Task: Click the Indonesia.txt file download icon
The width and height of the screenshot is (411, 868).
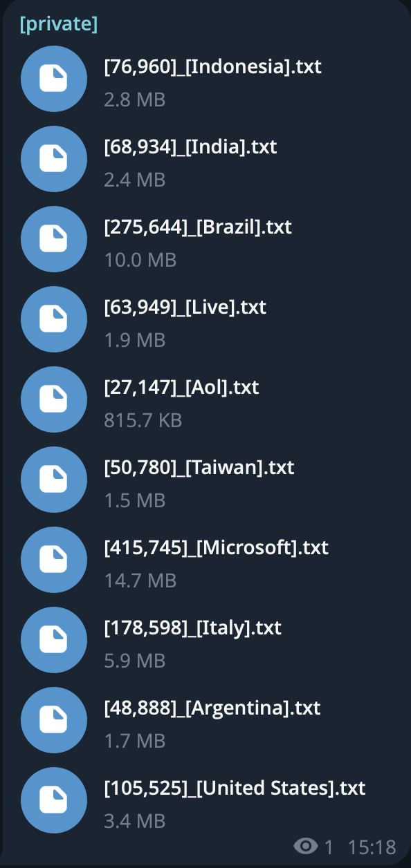Action: (54, 79)
